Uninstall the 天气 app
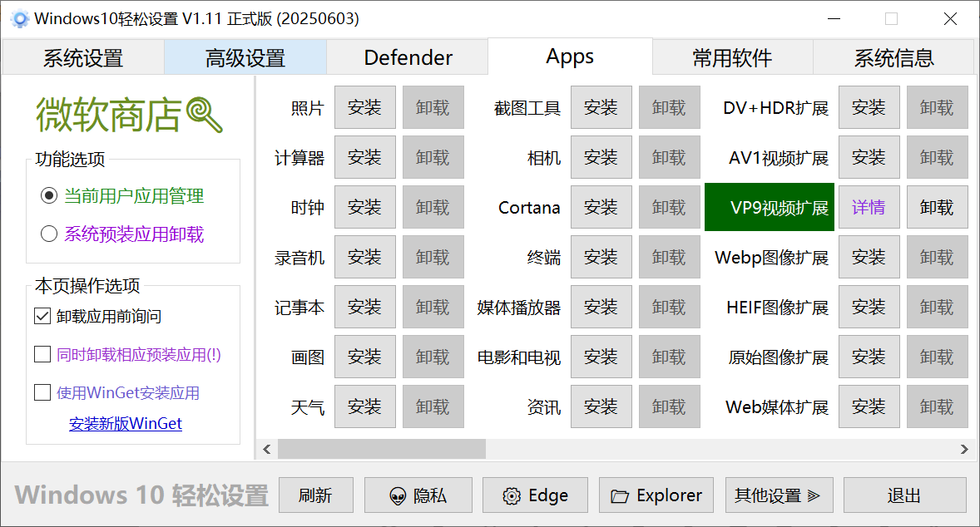 [433, 407]
